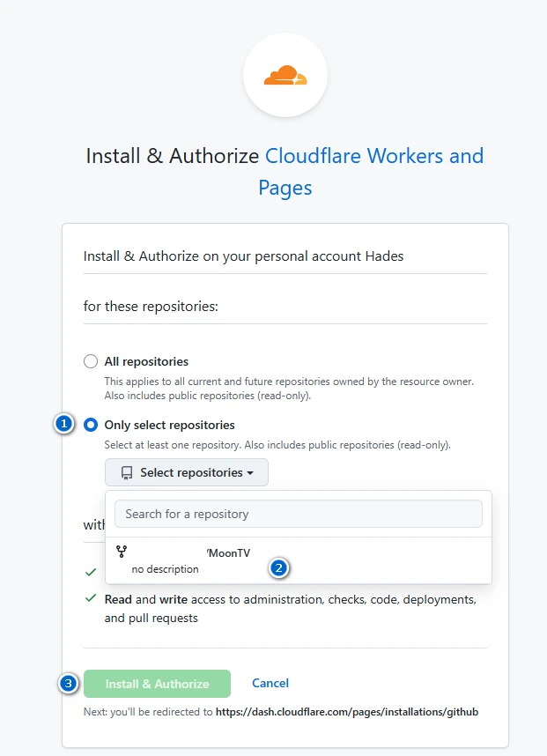Select the All repositories radio button

(91, 361)
